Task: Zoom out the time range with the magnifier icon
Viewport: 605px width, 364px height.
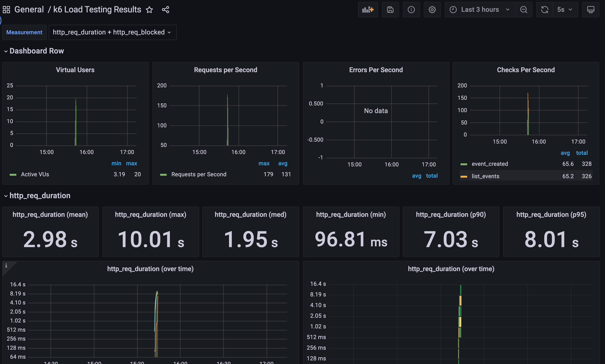Action: coord(524,10)
